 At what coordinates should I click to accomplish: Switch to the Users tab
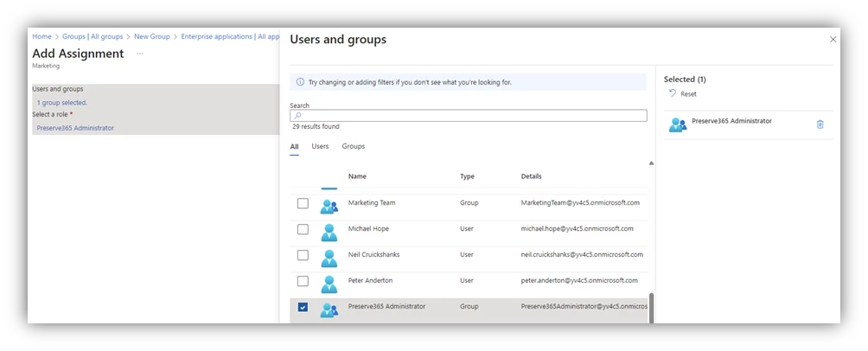point(320,147)
